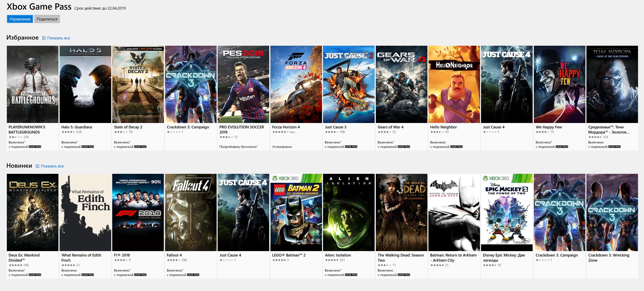The width and height of the screenshot is (644, 291).
Task: Click the State of Decay 2 title
Action: pos(128,127)
